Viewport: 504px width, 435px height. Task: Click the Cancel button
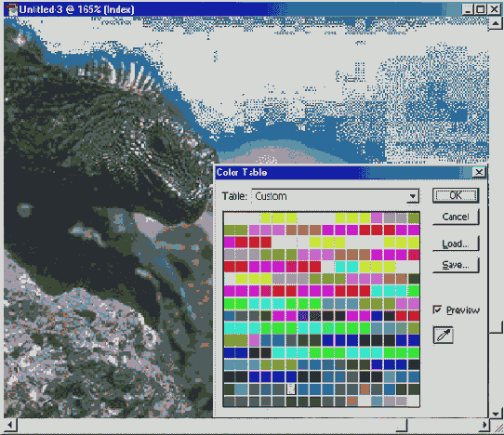coord(456,217)
